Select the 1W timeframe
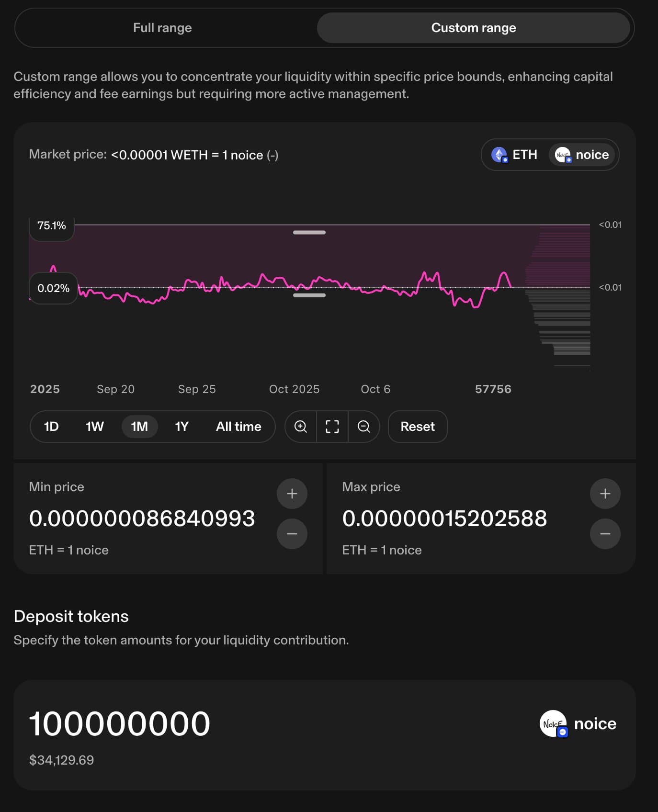 click(x=94, y=426)
